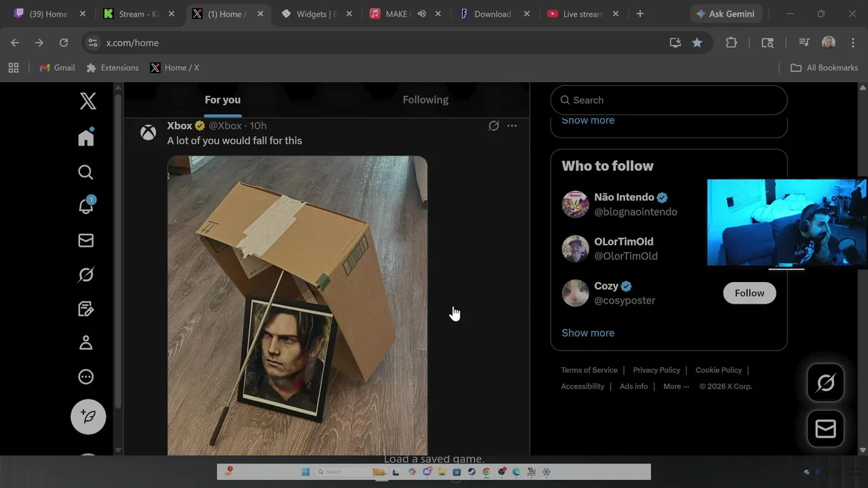Viewport: 868px width, 488px height.
Task: Open a new browser tab
Action: point(640,14)
